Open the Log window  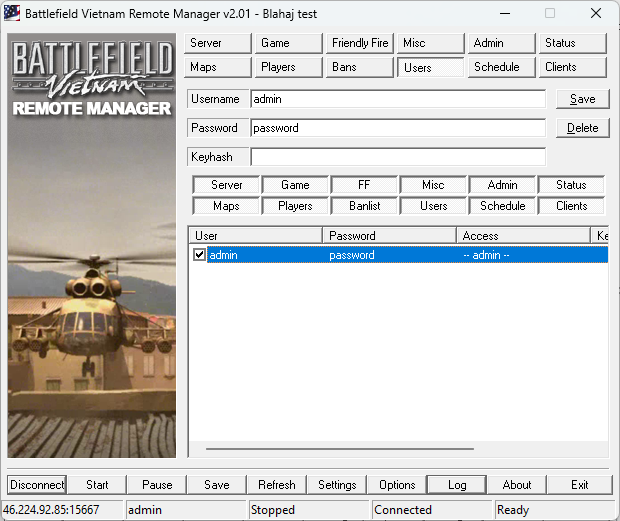coord(457,485)
